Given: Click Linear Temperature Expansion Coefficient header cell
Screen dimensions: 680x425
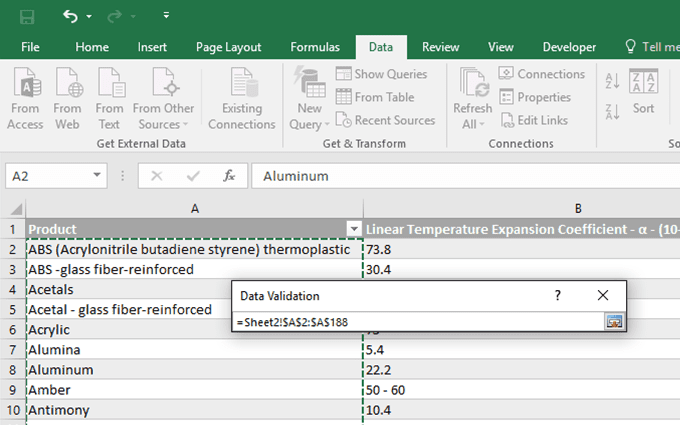Looking at the screenshot, I should [522, 229].
